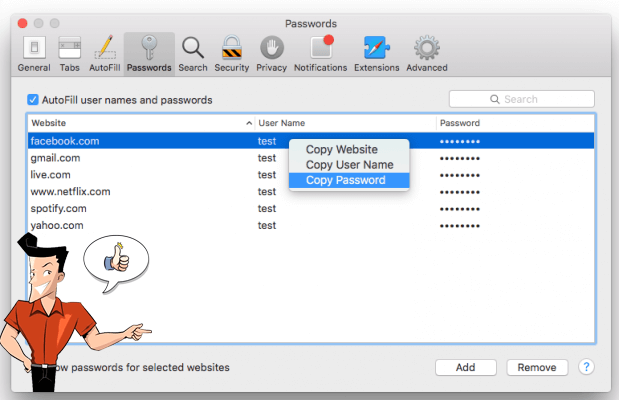The image size is (619, 400).
Task: Open the Search magnifier preferences pane
Action: point(193,54)
